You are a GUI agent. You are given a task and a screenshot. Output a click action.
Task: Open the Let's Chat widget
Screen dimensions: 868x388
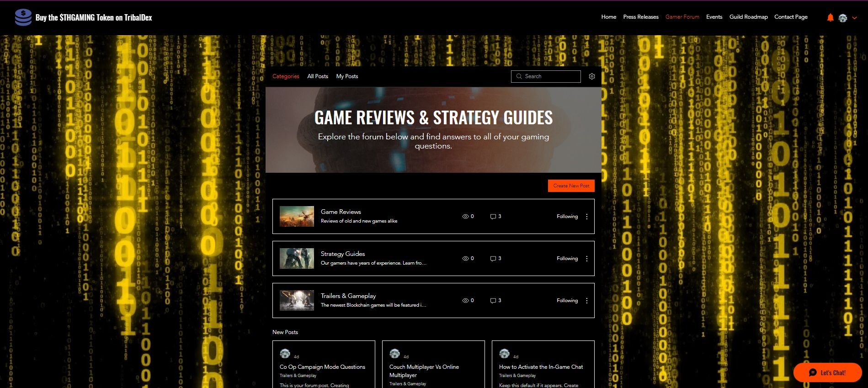point(827,372)
